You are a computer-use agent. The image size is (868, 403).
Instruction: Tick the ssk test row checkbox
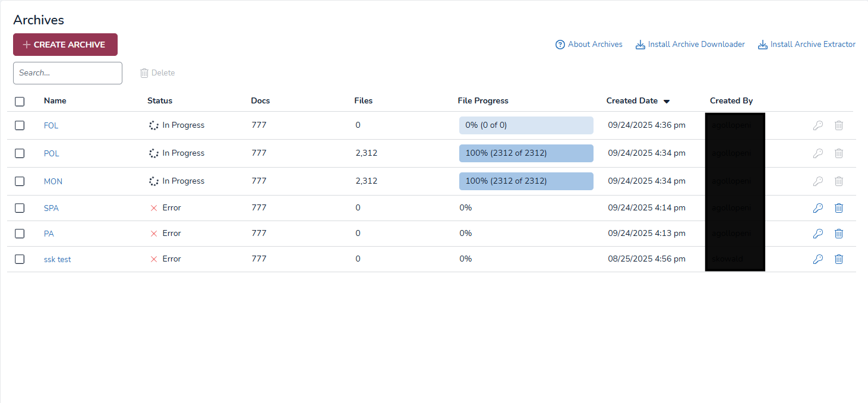[x=20, y=259]
